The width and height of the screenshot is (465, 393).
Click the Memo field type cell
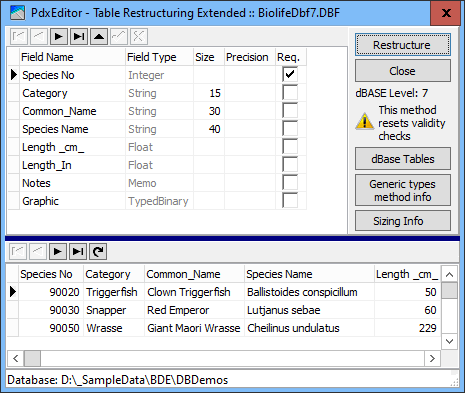(159, 183)
